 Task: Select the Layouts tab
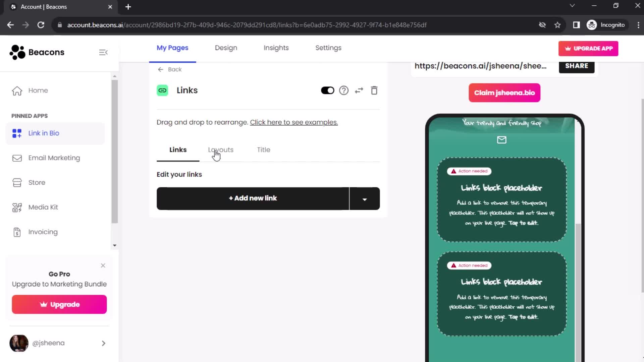click(x=221, y=149)
